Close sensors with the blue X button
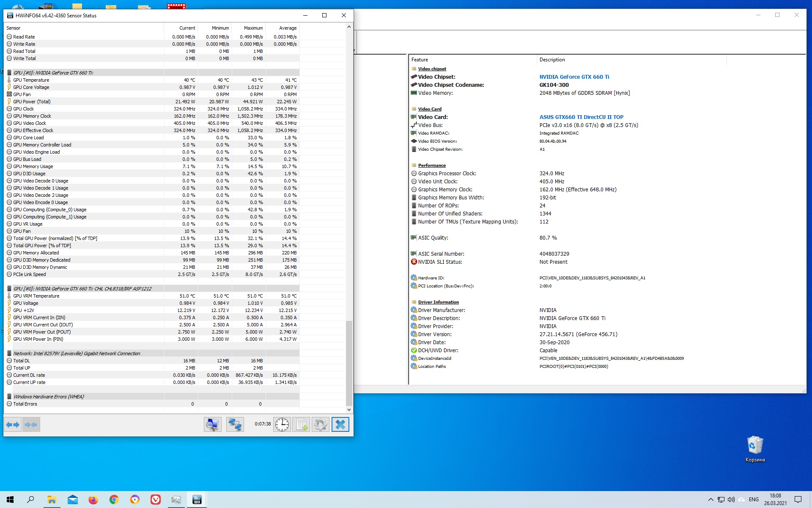 click(x=340, y=425)
